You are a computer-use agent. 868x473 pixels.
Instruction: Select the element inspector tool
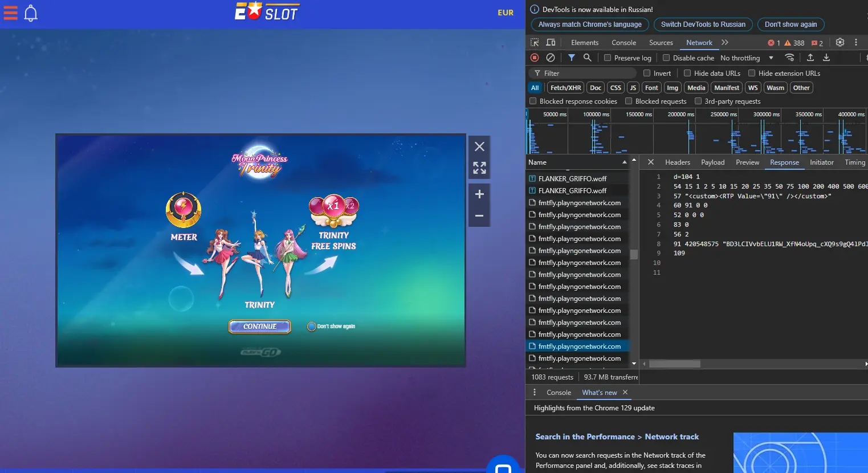point(535,42)
